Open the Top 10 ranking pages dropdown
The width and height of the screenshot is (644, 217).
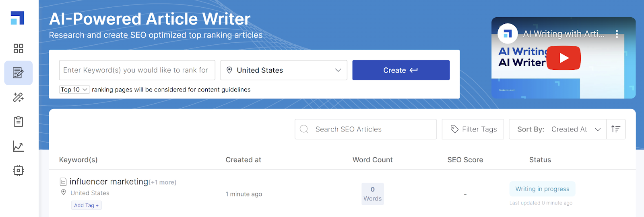[x=74, y=90]
